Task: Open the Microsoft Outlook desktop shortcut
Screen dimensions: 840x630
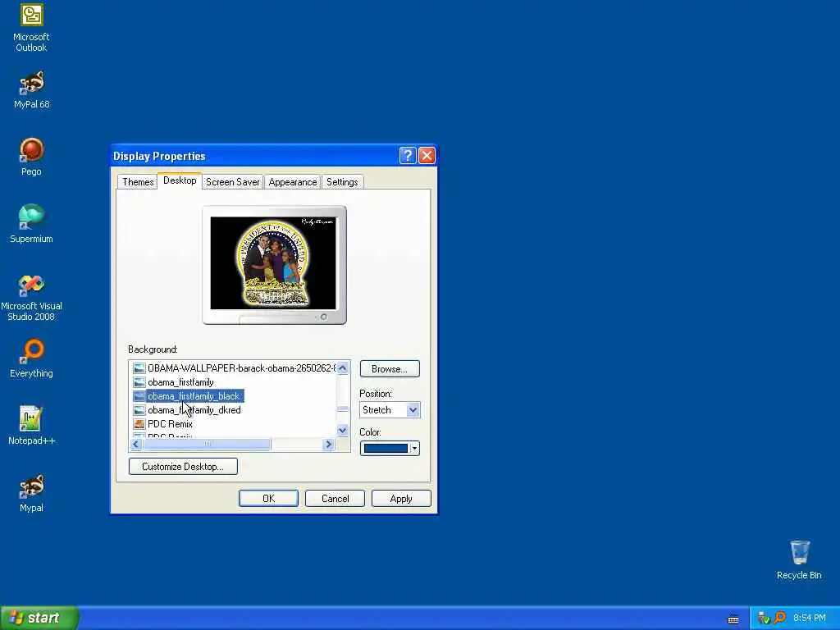Action: 31,27
